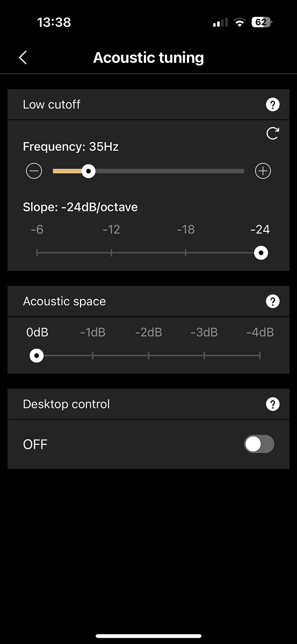Toggle the Desktop control switch on
This screenshot has width=297, height=644.
pos(259,444)
